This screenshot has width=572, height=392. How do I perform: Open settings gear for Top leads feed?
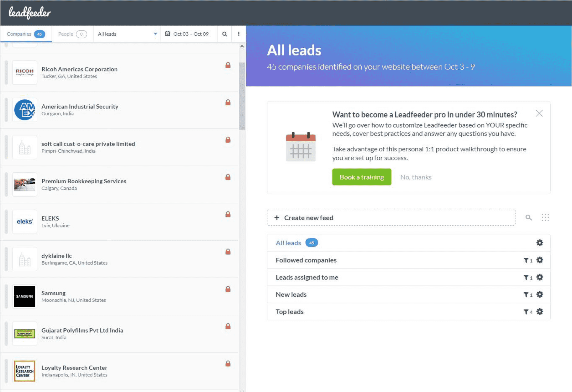[540, 312]
